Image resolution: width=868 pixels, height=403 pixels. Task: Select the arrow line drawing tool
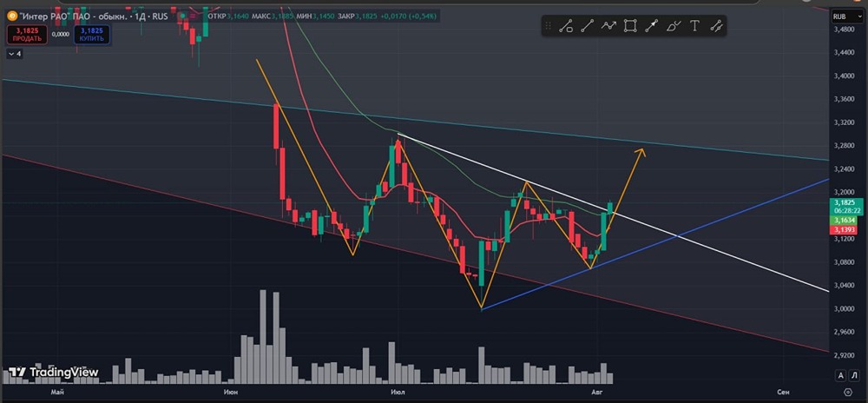(x=652, y=25)
